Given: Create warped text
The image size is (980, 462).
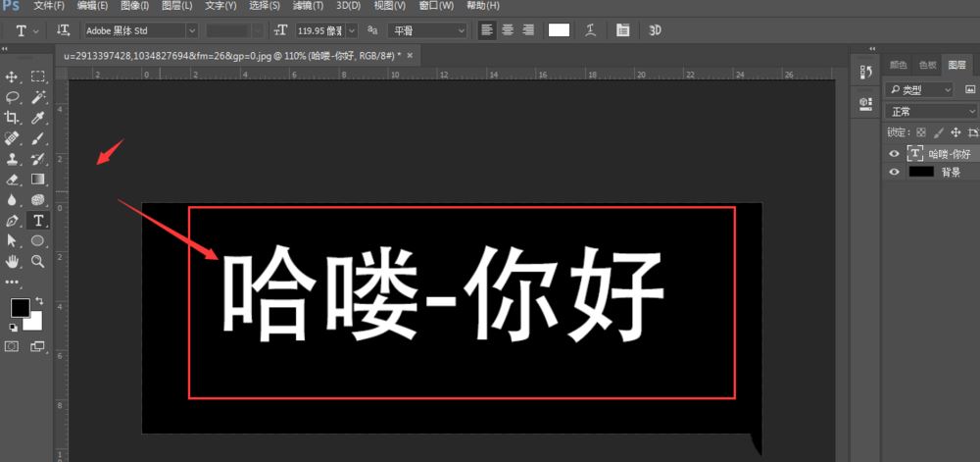Looking at the screenshot, I should click(591, 30).
